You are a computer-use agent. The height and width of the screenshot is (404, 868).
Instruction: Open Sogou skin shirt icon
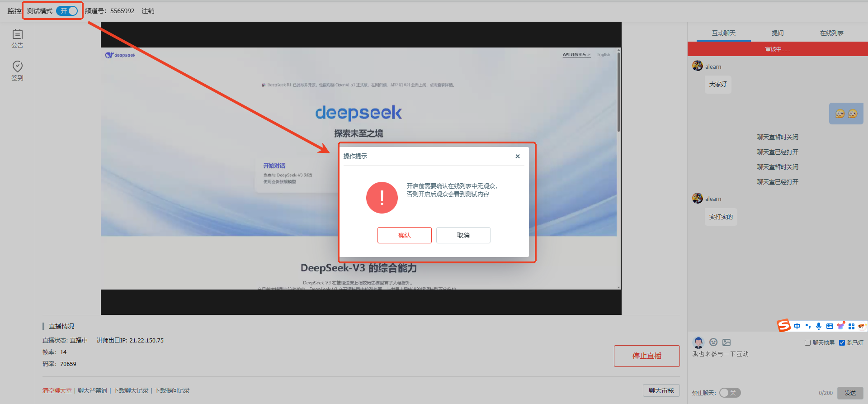coord(841,326)
